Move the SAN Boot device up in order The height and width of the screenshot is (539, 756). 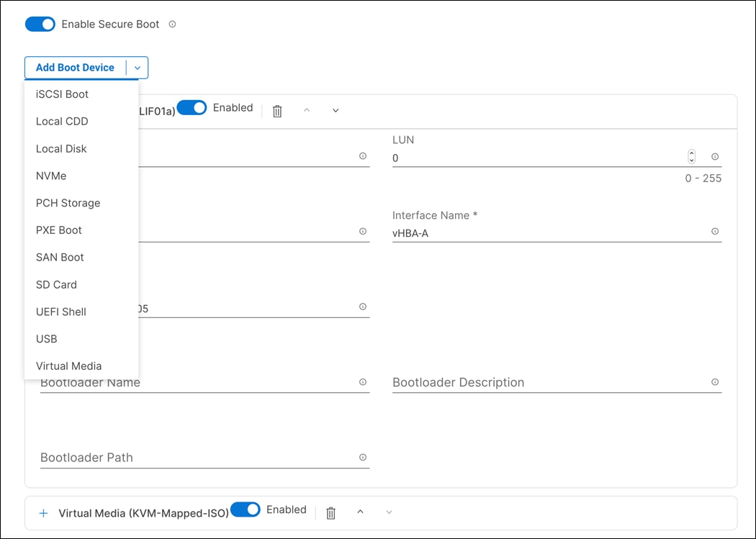[x=306, y=110]
